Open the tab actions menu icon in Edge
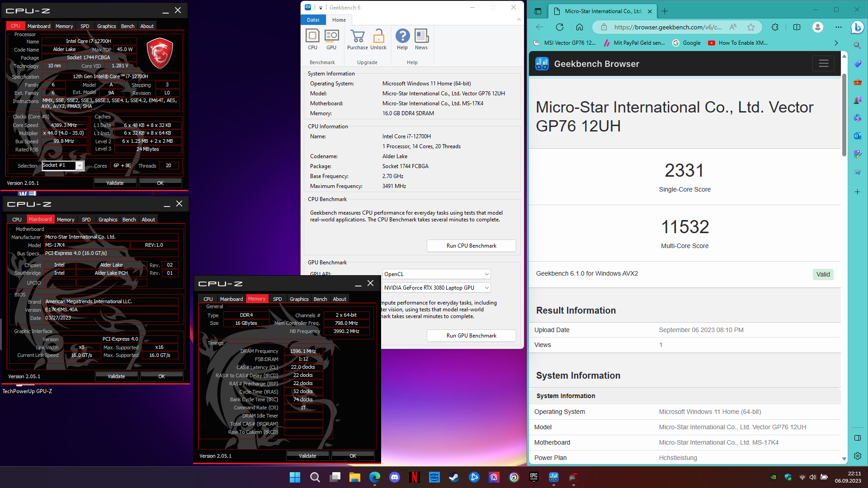 [538, 11]
